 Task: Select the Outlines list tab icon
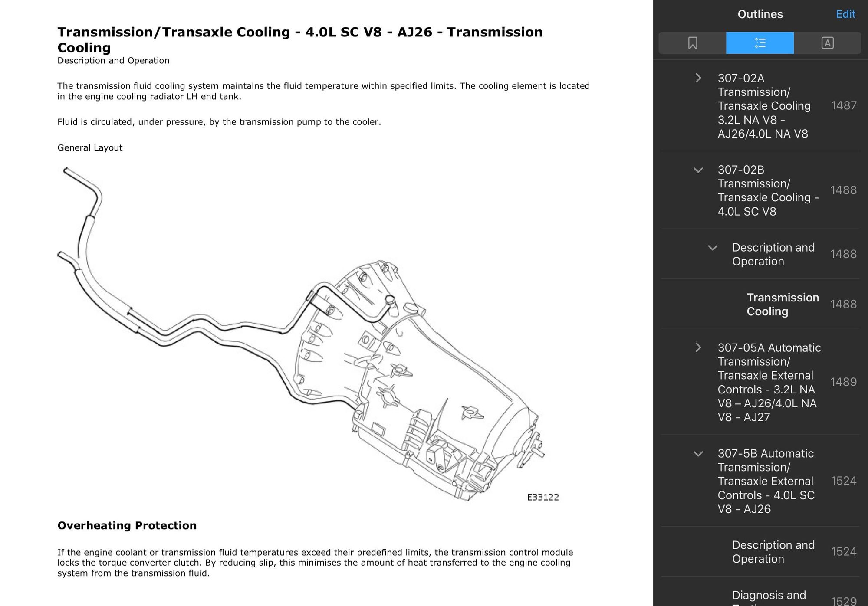pos(760,43)
